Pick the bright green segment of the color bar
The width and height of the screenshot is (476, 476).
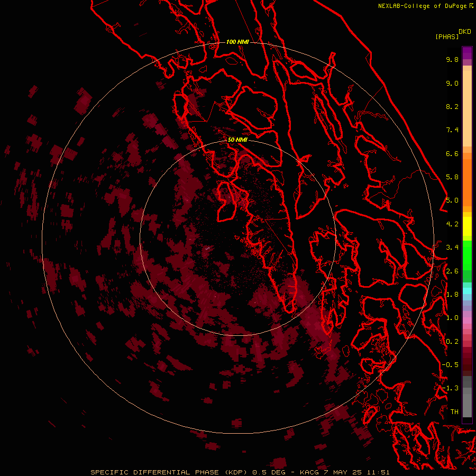(467, 255)
